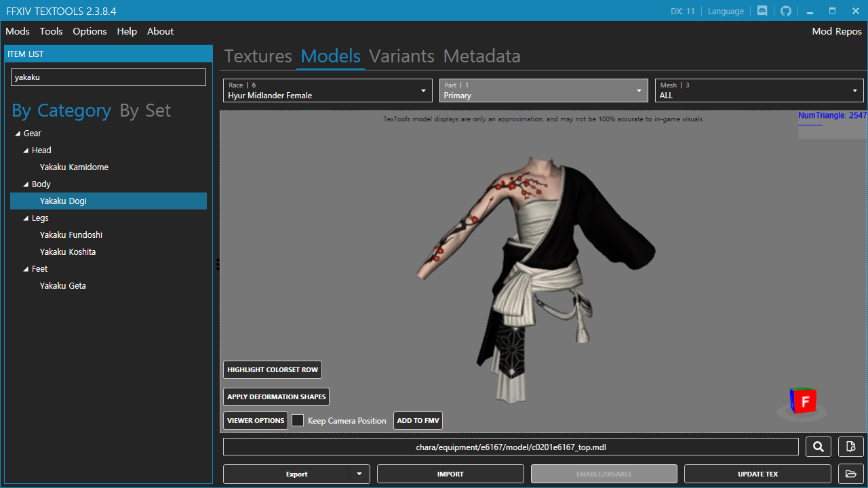Click Apply Deformation Shapes button
Image resolution: width=868 pixels, height=488 pixels.
tap(277, 396)
